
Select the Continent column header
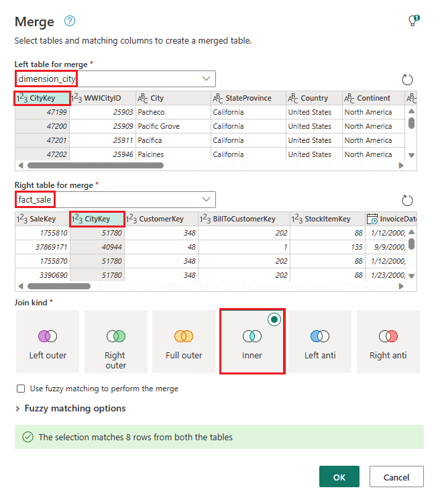pyautogui.click(x=374, y=98)
